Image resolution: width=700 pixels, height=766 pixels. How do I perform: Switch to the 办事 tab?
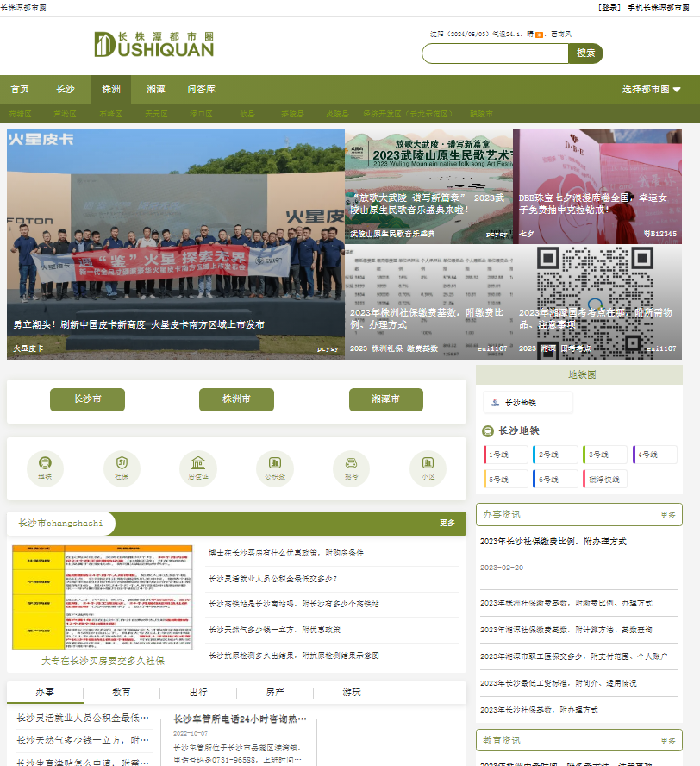[x=45, y=692]
